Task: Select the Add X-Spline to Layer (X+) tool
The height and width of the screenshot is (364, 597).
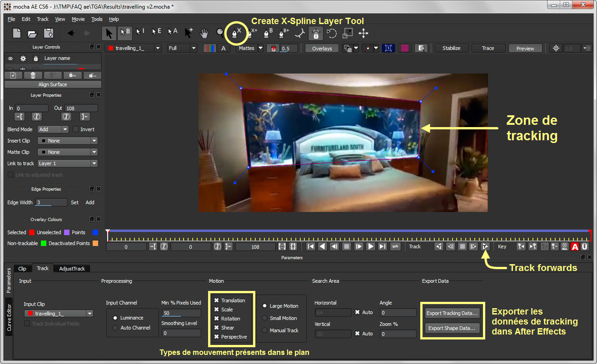Action: (x=252, y=33)
